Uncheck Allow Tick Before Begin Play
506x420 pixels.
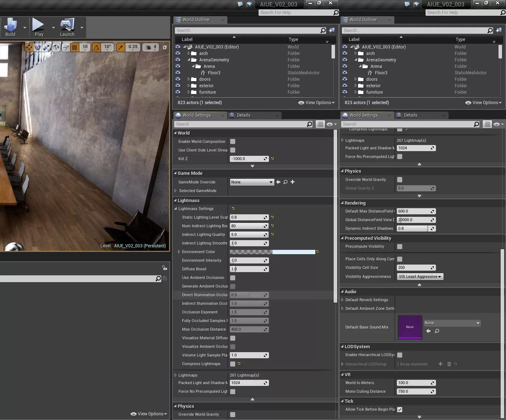point(400,410)
